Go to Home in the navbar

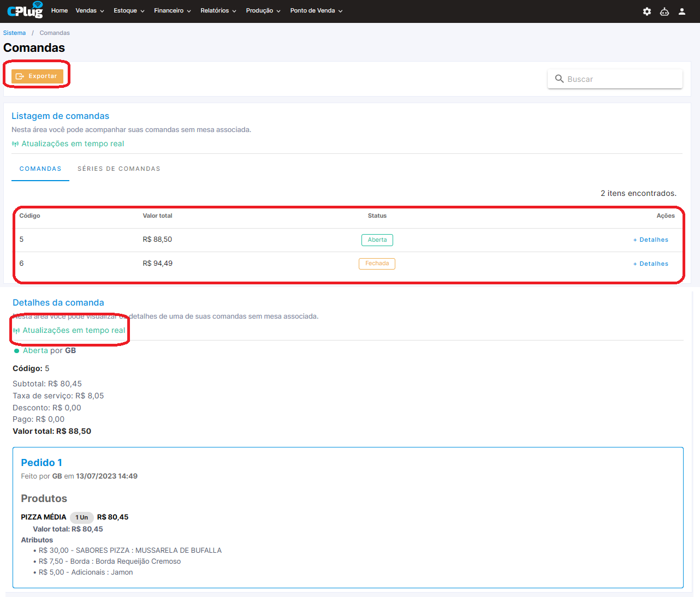(x=60, y=11)
